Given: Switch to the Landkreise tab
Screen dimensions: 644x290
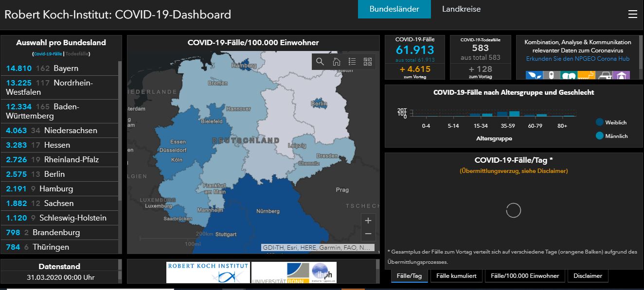Looking at the screenshot, I should 460,9.
